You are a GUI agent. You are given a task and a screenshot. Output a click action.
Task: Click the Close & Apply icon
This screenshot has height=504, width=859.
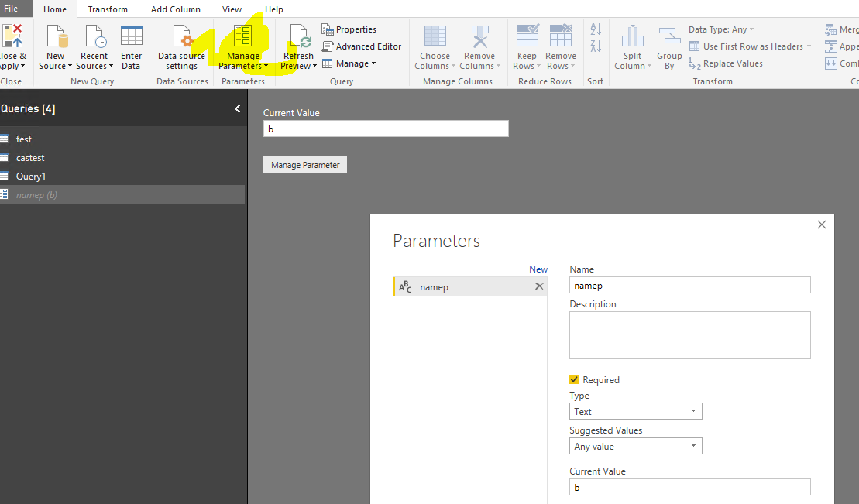[x=12, y=36]
